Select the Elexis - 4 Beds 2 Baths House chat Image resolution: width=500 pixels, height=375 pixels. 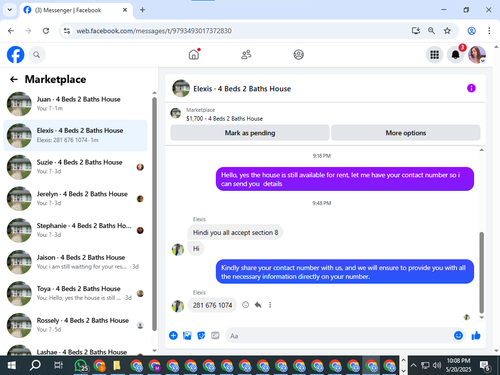(x=76, y=135)
